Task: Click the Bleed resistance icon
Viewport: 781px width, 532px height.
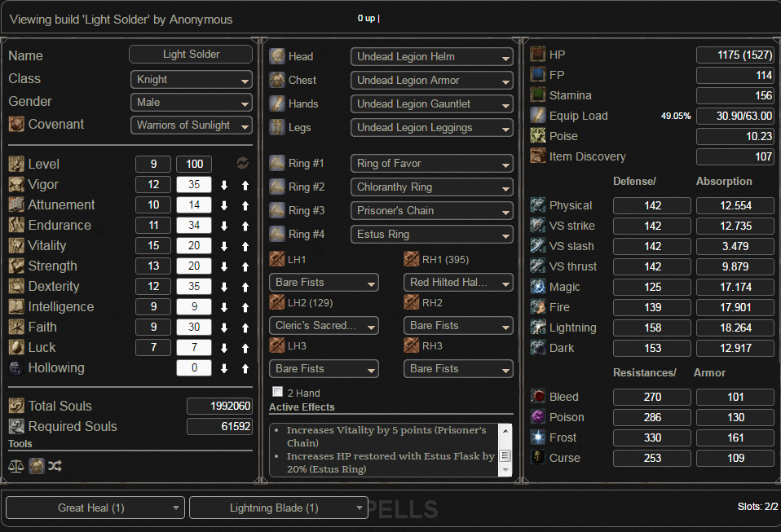Action: click(538, 397)
